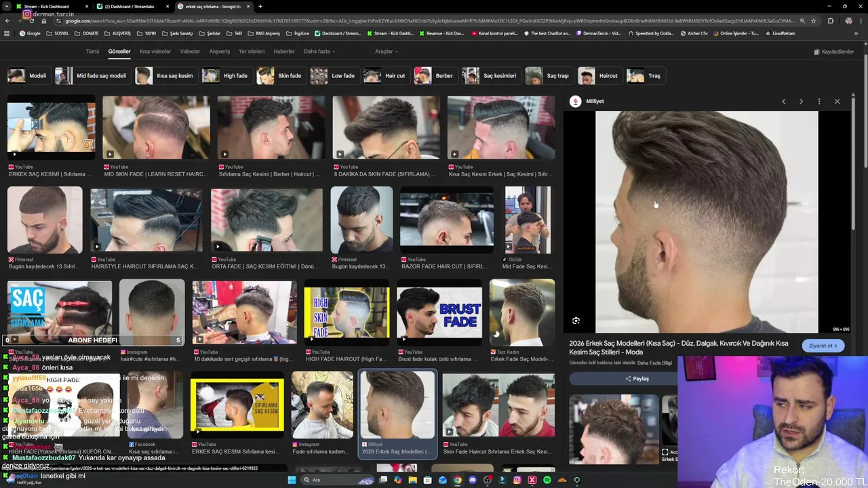Switch to Dashboard / Streamlabs browser tab
This screenshot has width=868, height=488.
click(133, 6)
